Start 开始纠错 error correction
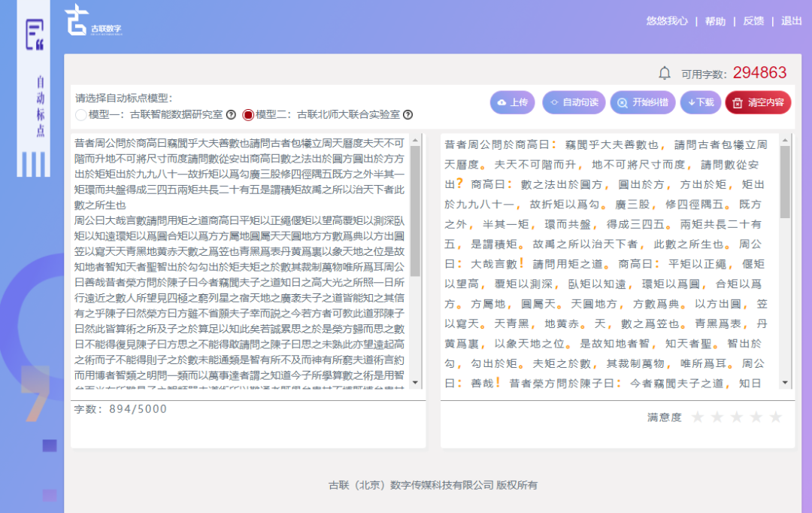 point(642,102)
